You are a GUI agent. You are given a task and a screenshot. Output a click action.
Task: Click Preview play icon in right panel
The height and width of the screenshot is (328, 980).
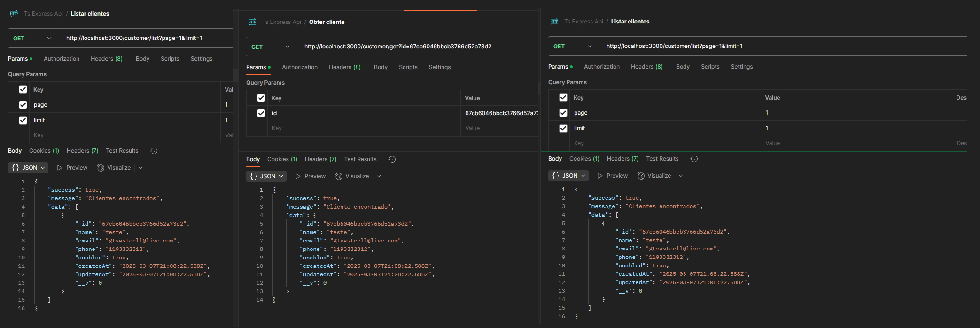tap(600, 176)
